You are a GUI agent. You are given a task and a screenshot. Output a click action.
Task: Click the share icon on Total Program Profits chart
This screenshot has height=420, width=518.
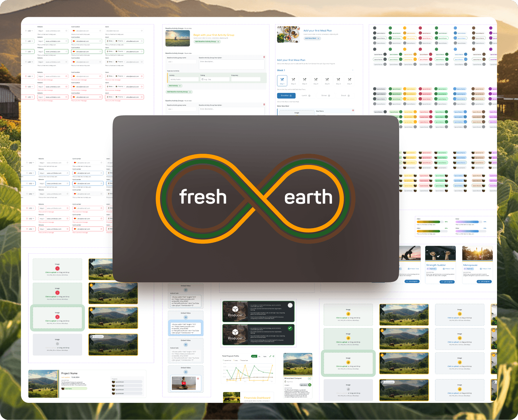click(273, 356)
